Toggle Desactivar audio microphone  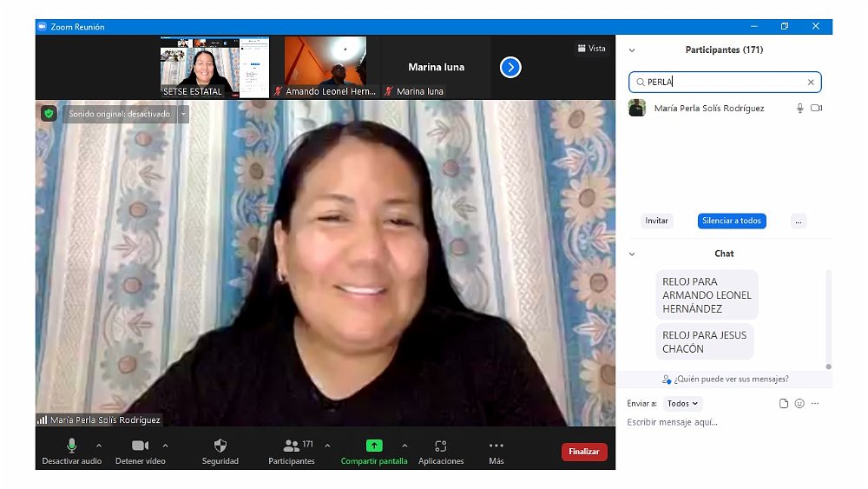click(x=72, y=446)
